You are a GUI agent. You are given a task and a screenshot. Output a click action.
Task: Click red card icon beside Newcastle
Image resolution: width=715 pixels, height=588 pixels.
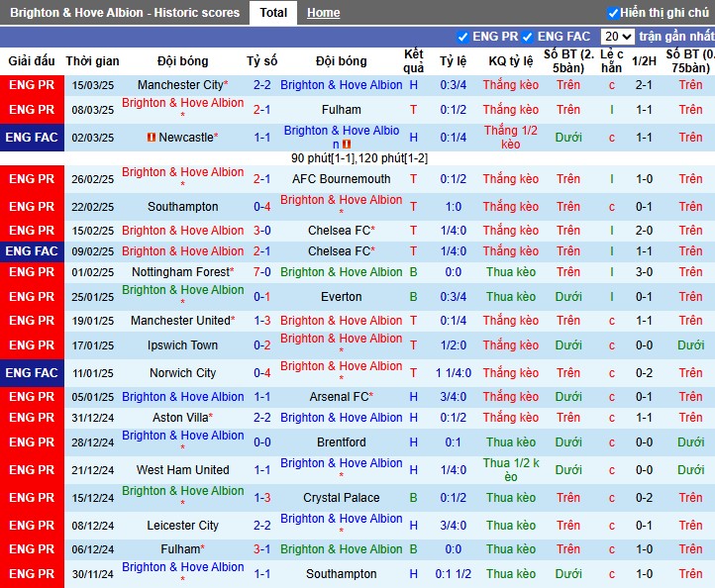click(152, 138)
